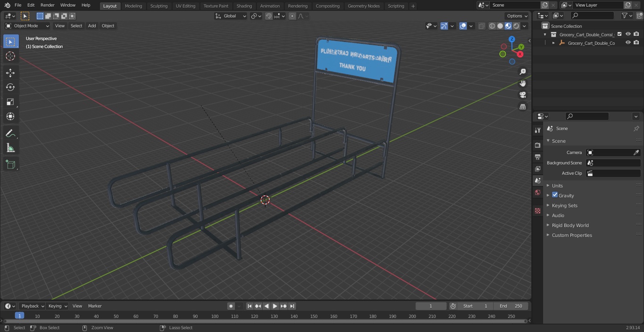Screen dimensions: 644x332
Task: Activate the Move tool
Action: [x=10, y=73]
